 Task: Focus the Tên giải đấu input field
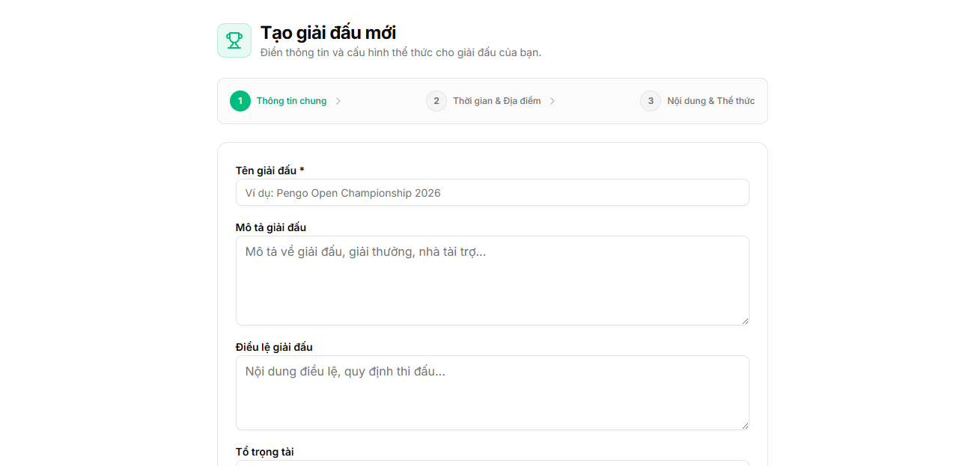[x=493, y=192]
